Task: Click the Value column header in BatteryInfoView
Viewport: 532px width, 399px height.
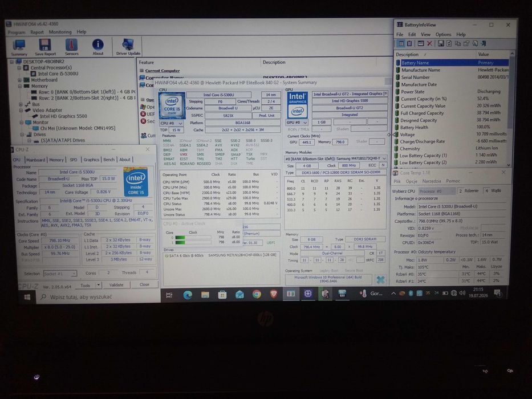Action: (x=493, y=54)
